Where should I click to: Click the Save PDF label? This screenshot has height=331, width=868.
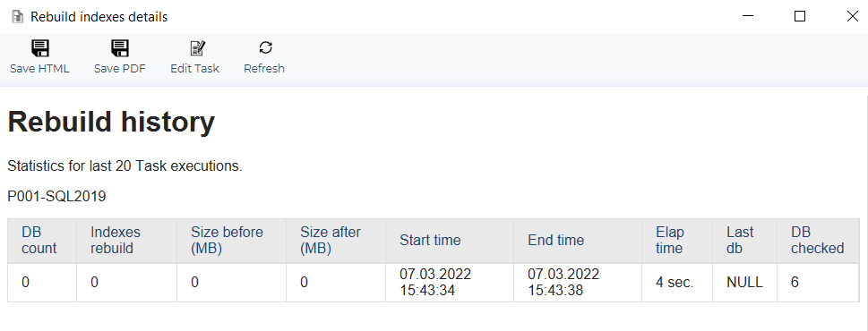pyautogui.click(x=119, y=69)
